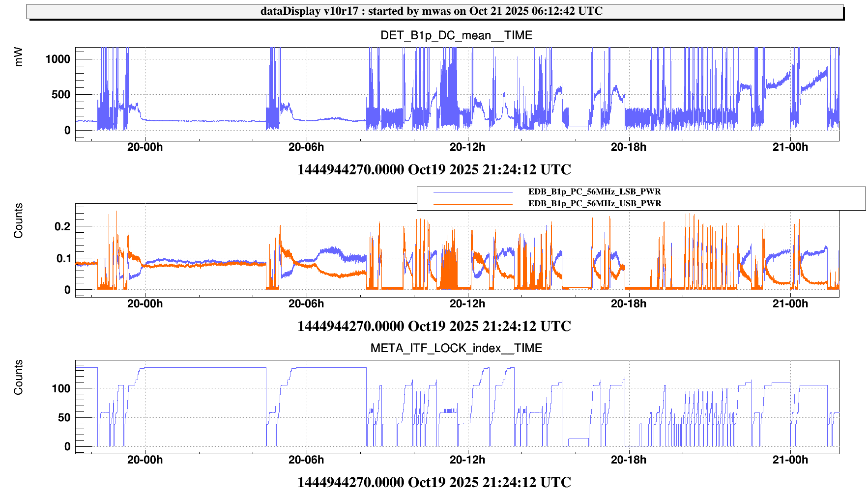The width and height of the screenshot is (868, 492).
Task: Click the Counts axis label of the bottom plot
Action: point(19,377)
